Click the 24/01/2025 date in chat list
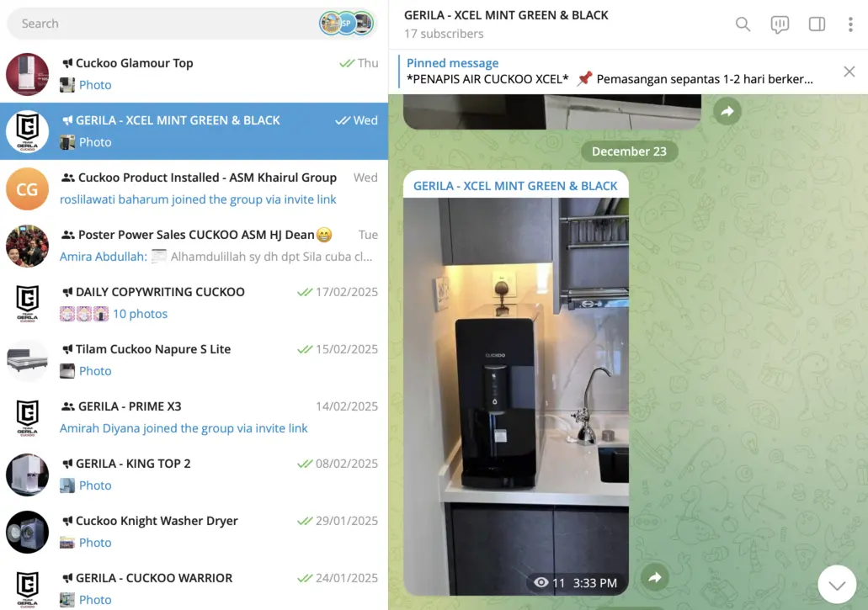Screen dimensions: 868x610 [347, 578]
